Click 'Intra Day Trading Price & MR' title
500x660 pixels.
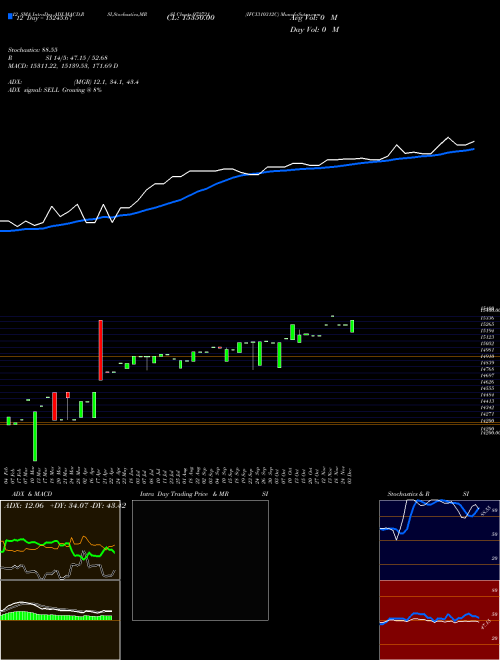tap(184, 494)
